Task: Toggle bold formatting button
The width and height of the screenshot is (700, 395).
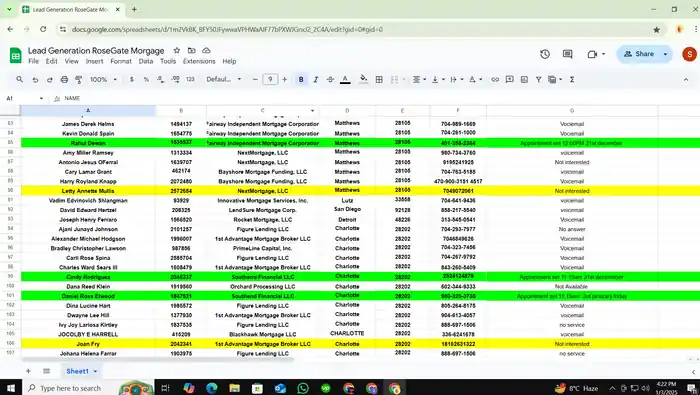Action: point(301,79)
